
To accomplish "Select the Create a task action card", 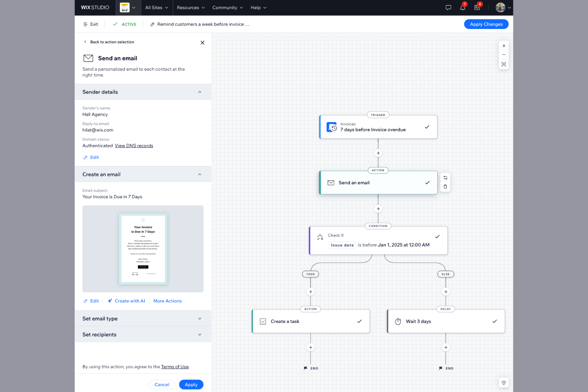I will point(311,321).
